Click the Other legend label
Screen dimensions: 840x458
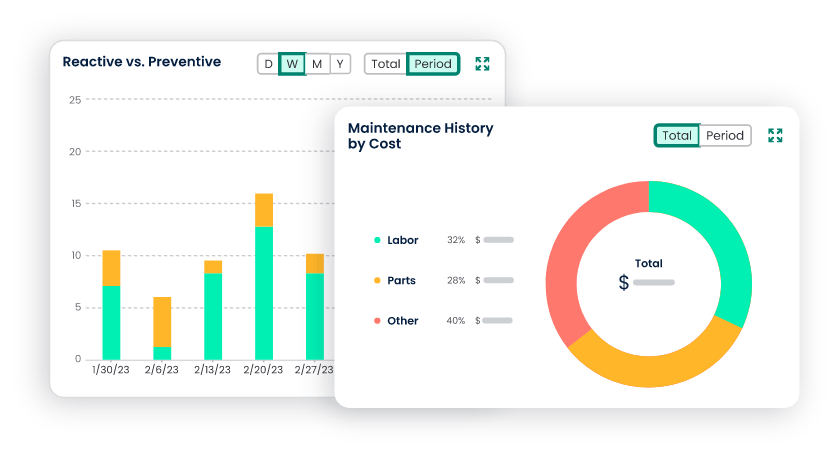[x=402, y=320]
